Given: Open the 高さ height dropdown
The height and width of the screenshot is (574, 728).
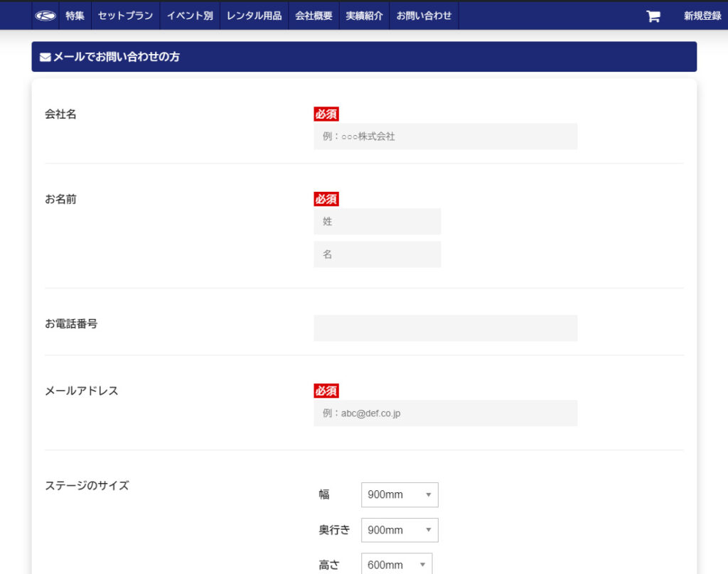Looking at the screenshot, I should pyautogui.click(x=397, y=564).
